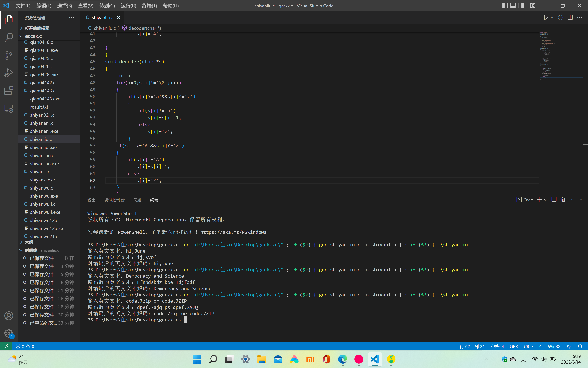Split the editor to the right
Viewport: 588px width, 368px height.
pyautogui.click(x=570, y=17)
